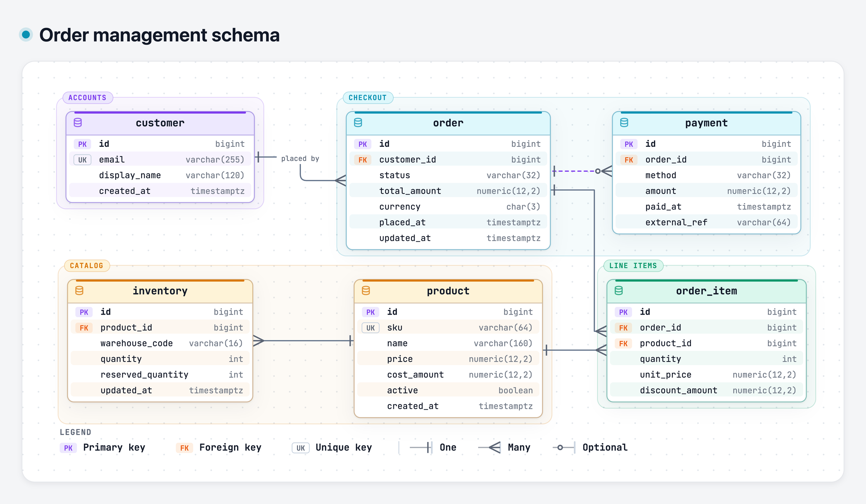Click the order table header title

448,123
